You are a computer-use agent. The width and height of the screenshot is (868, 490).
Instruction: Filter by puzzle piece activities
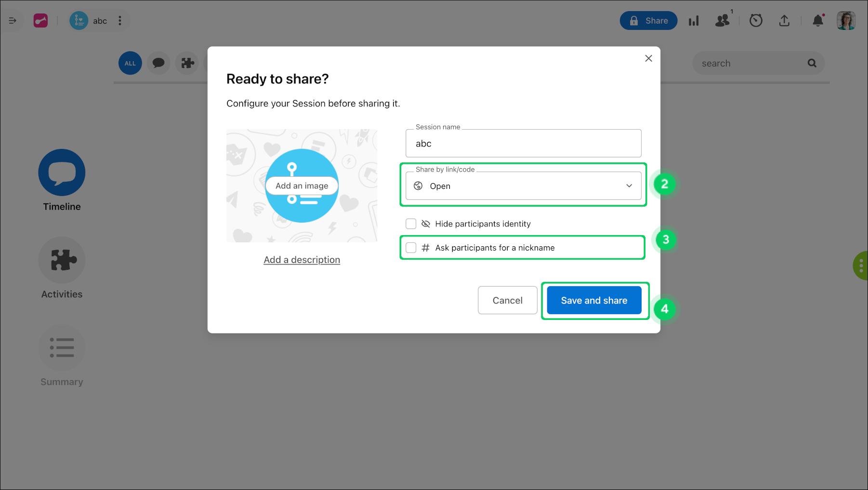[x=187, y=63]
